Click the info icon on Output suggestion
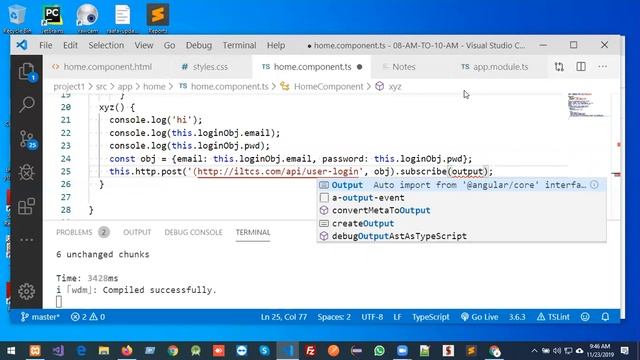The width and height of the screenshot is (640, 360). click(594, 185)
